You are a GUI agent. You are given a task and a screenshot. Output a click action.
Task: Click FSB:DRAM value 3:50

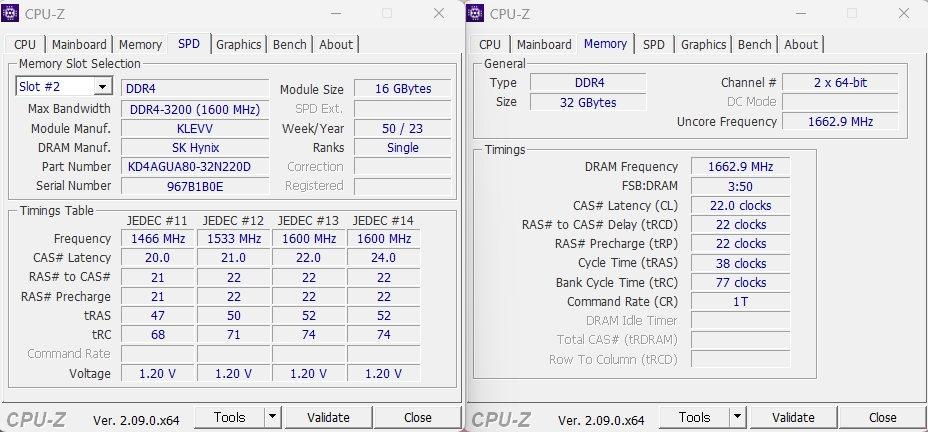coord(740,186)
